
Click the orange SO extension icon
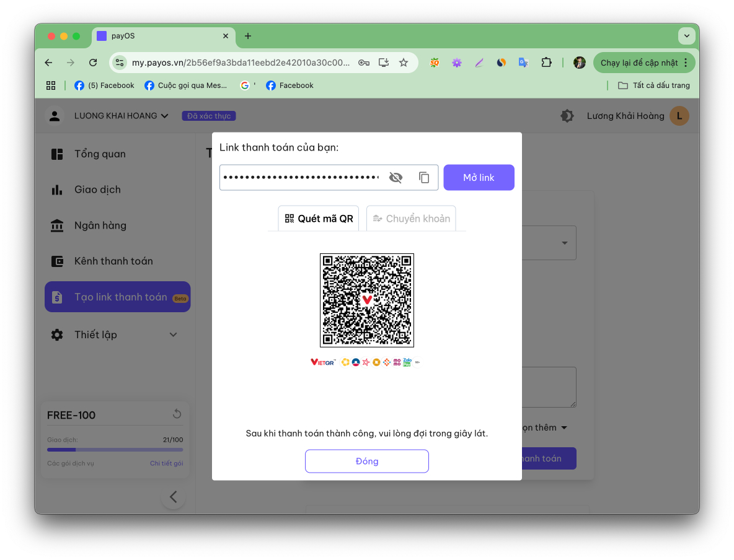[435, 63]
